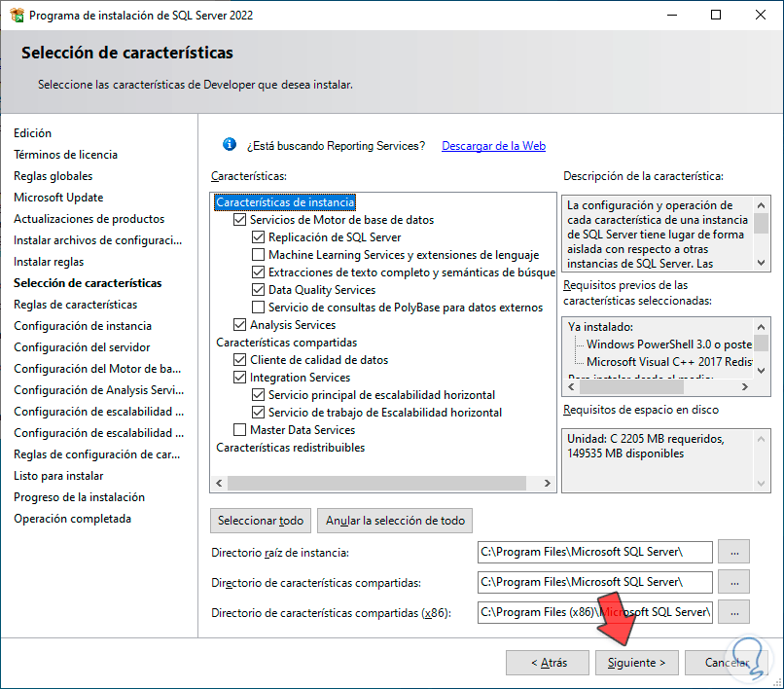Click the Directorio raíz de instancia field
The height and width of the screenshot is (689, 784).
pyautogui.click(x=595, y=552)
